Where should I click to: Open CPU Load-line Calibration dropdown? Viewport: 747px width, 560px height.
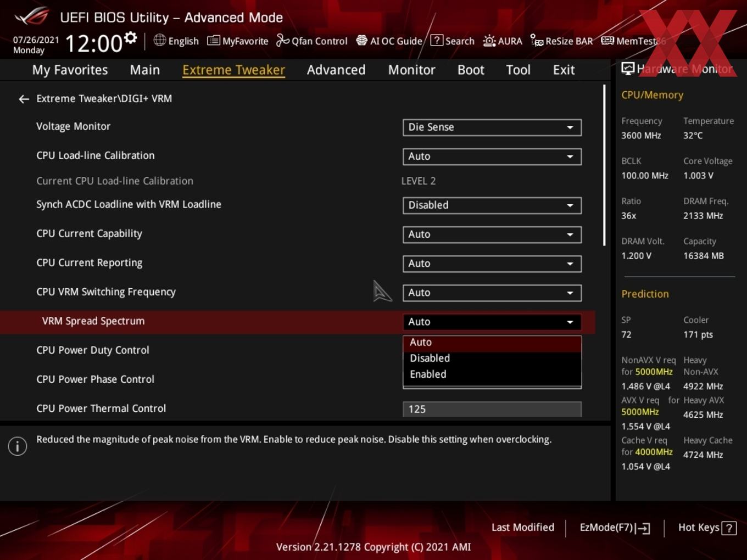(492, 156)
